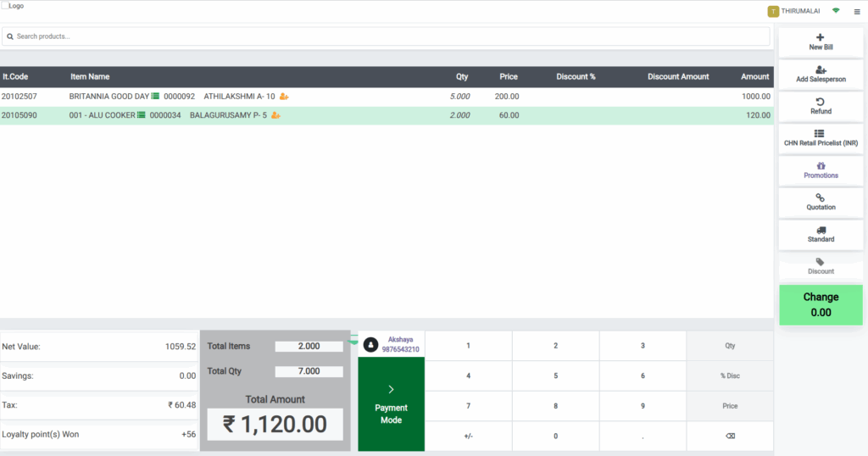Viewport: 868px width, 456px height.
Task: Open the Refund option
Action: click(821, 106)
